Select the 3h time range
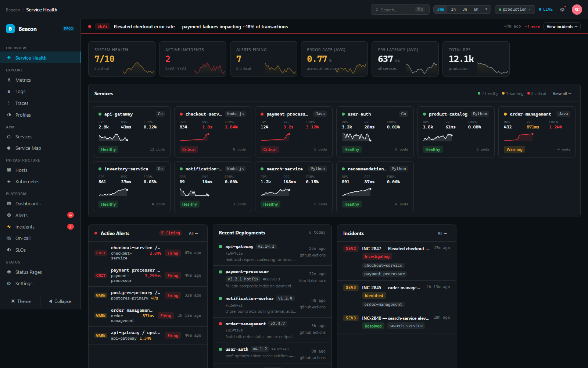The image size is (588, 368). 465,10
